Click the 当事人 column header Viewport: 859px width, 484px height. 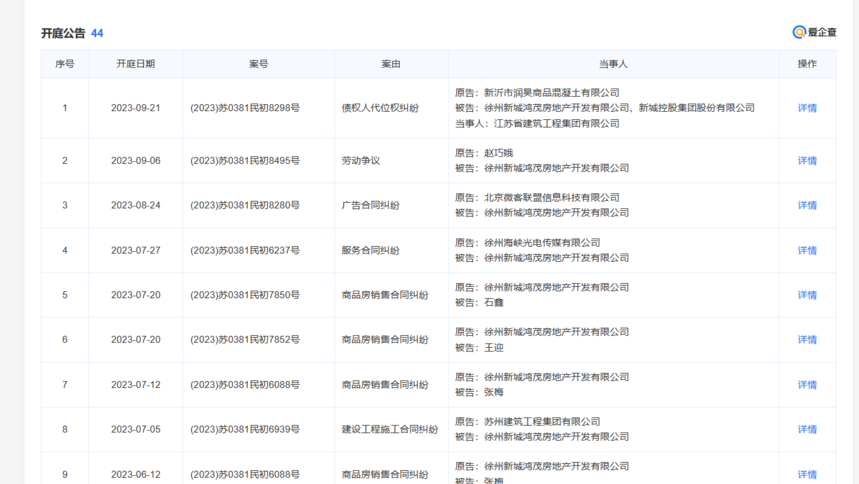613,64
